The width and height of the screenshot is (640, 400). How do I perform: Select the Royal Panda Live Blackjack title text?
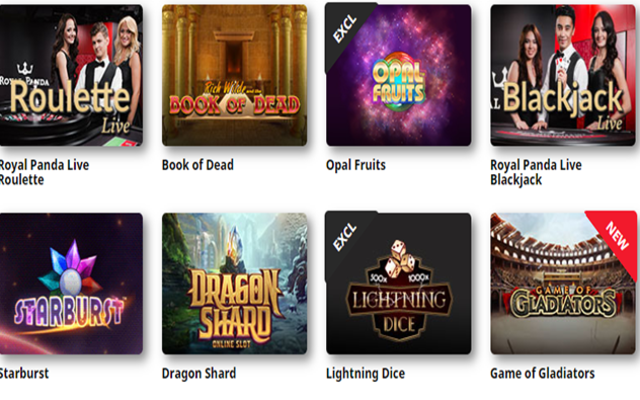tap(536, 172)
